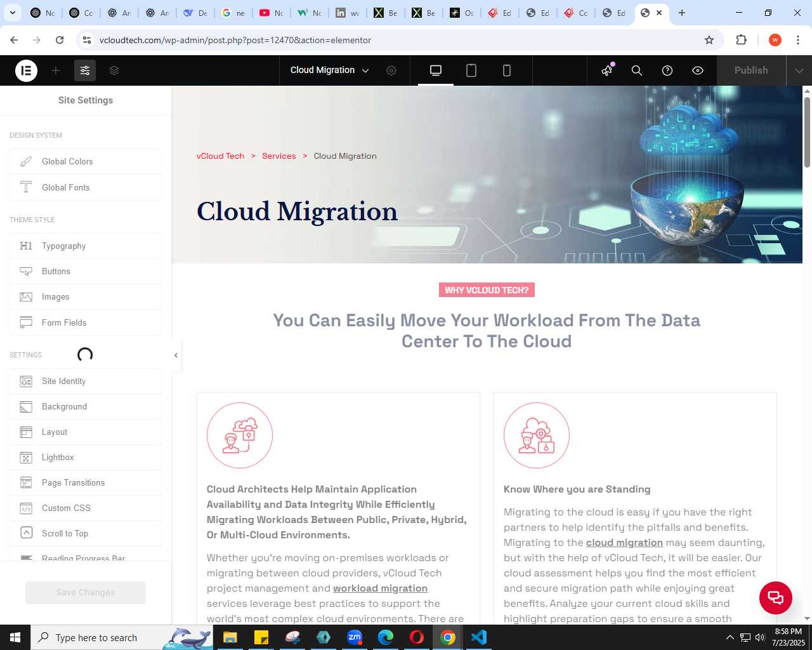Open Chrome three-dot menu
This screenshot has height=650, width=812.
click(798, 40)
